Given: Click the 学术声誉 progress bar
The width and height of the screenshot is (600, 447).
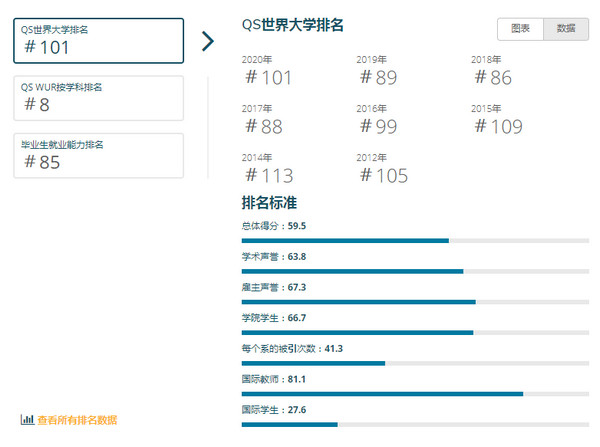Looking at the screenshot, I should pos(415,271).
